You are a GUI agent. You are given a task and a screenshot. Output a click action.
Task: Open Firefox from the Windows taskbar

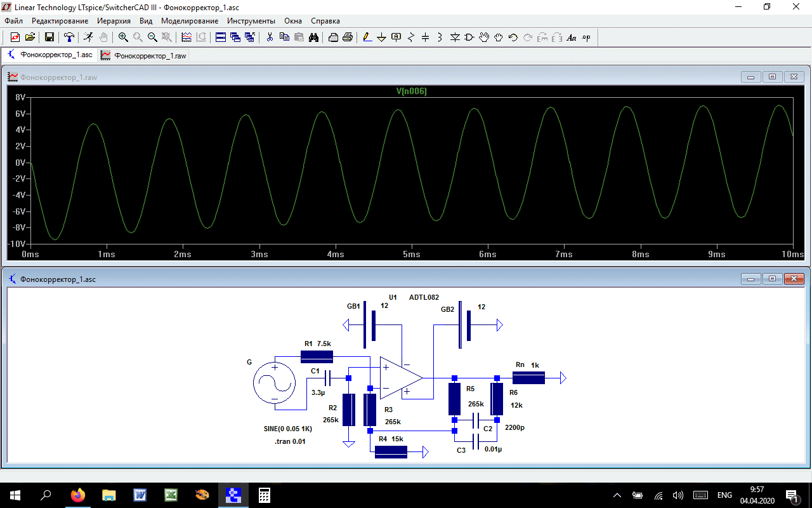(x=78, y=495)
